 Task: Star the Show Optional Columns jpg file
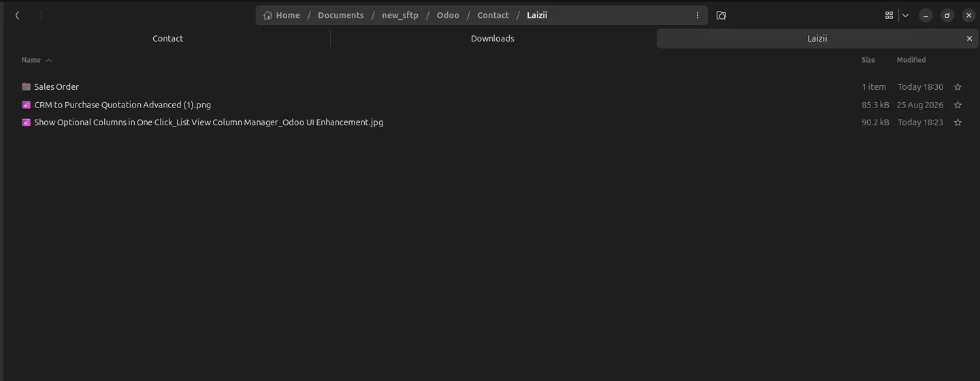[958, 122]
